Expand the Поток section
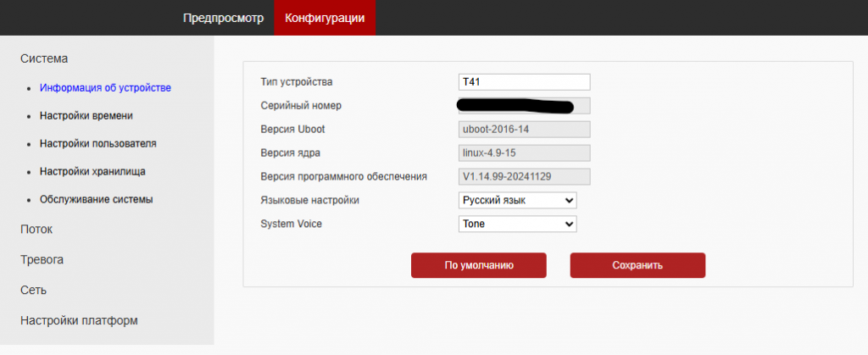Image resolution: width=868 pixels, height=355 pixels. (x=36, y=230)
